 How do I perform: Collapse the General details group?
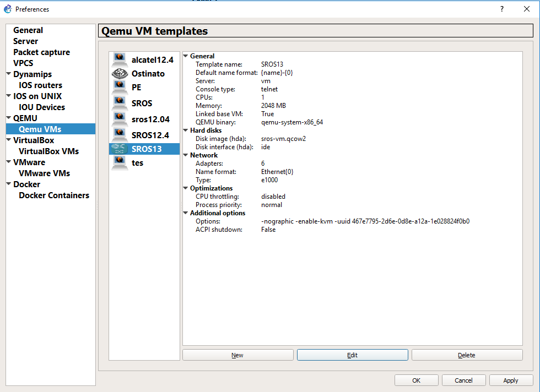[186, 56]
